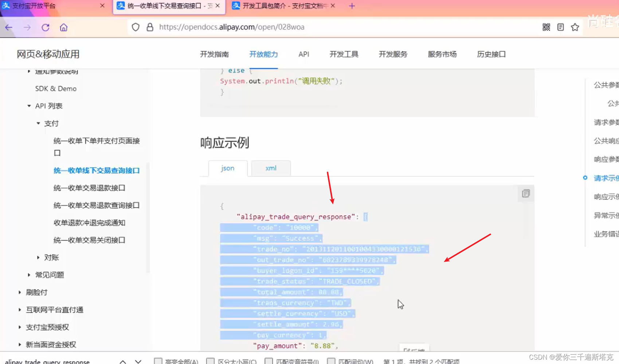Jump to 响应示例 in right outline
619x364 pixels.
(606, 197)
